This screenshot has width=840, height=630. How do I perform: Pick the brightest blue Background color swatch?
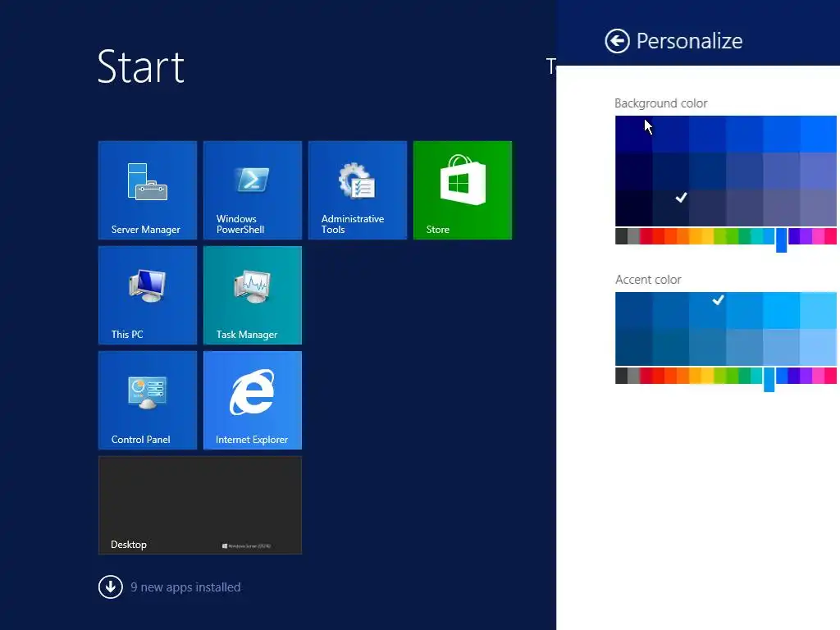pyautogui.click(x=819, y=134)
